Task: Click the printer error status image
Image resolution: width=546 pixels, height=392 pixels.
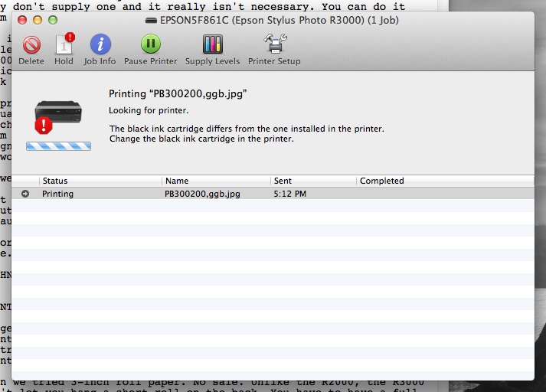Action: pos(55,116)
